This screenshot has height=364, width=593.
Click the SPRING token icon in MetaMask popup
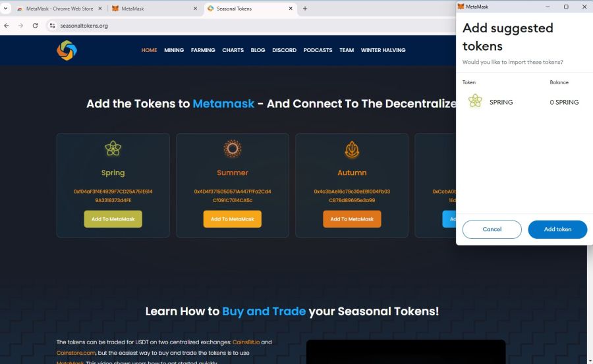click(475, 101)
